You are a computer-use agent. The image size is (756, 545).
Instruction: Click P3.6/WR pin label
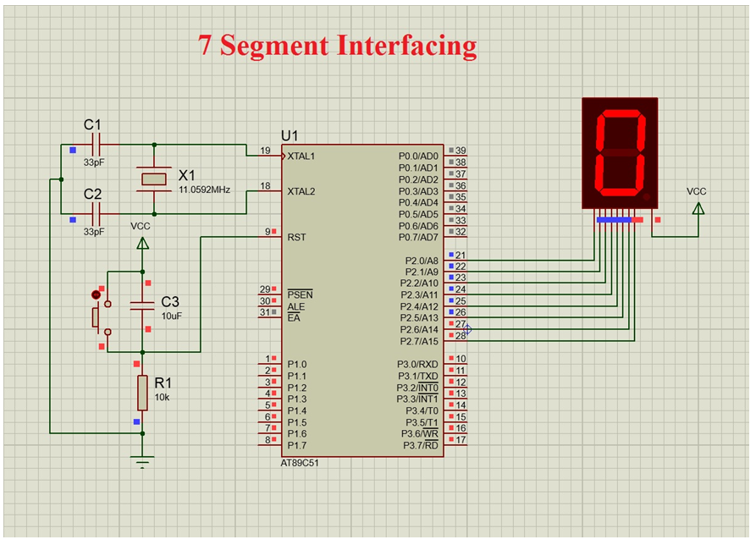click(x=419, y=433)
